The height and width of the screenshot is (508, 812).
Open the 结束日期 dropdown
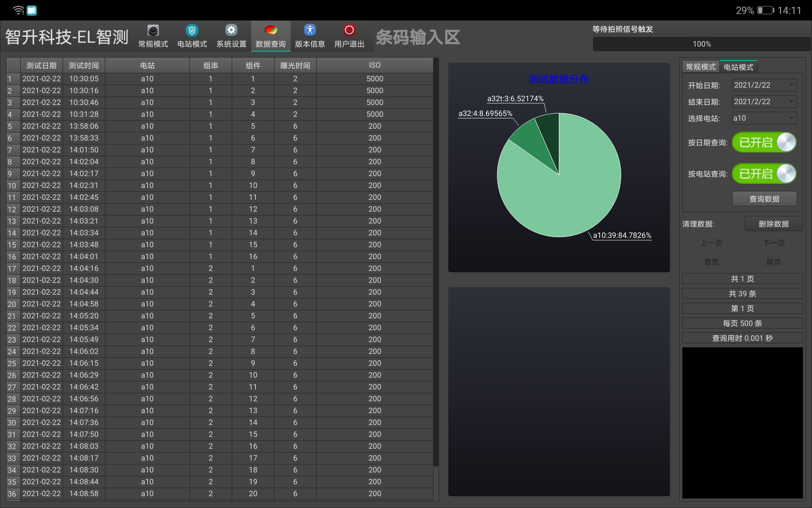pyautogui.click(x=764, y=102)
